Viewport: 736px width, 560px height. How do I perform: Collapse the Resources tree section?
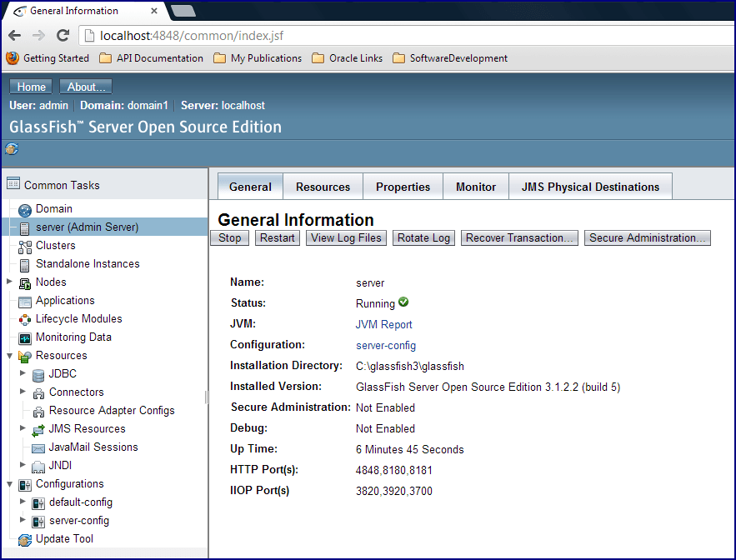[8, 355]
